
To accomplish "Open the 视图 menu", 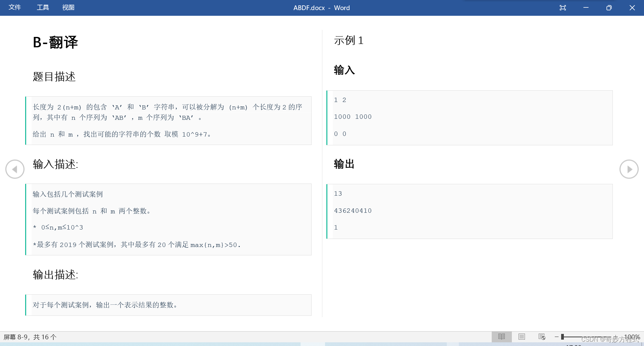I will 68,7.
